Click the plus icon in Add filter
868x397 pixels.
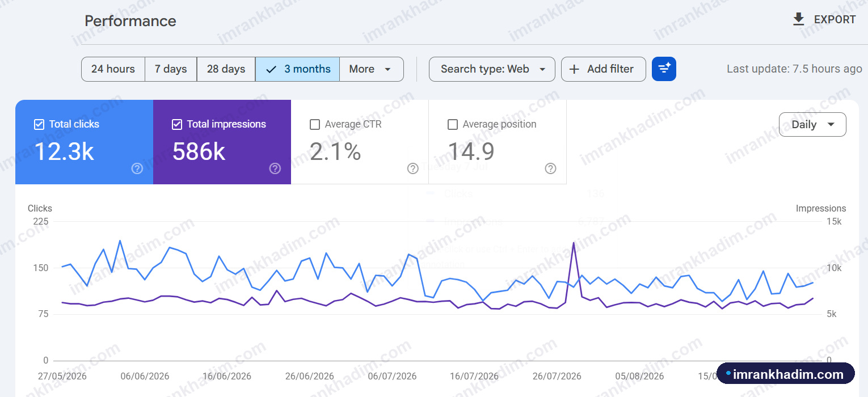tap(574, 69)
